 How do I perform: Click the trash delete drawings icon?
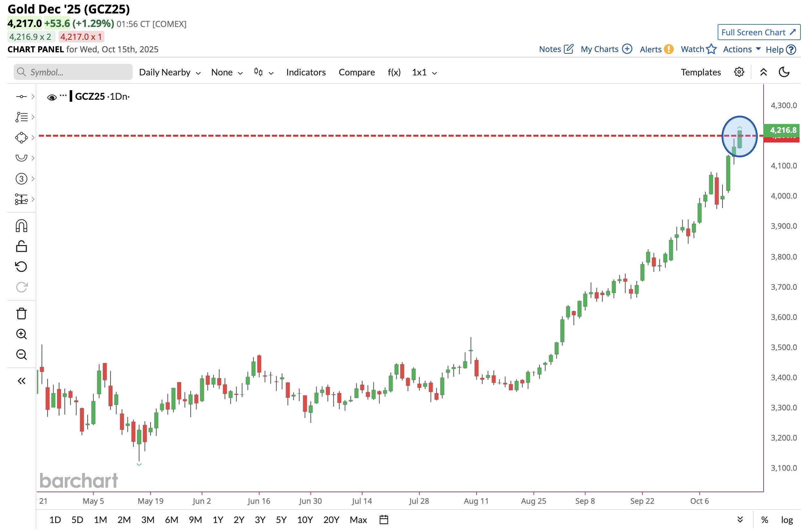[x=22, y=314]
